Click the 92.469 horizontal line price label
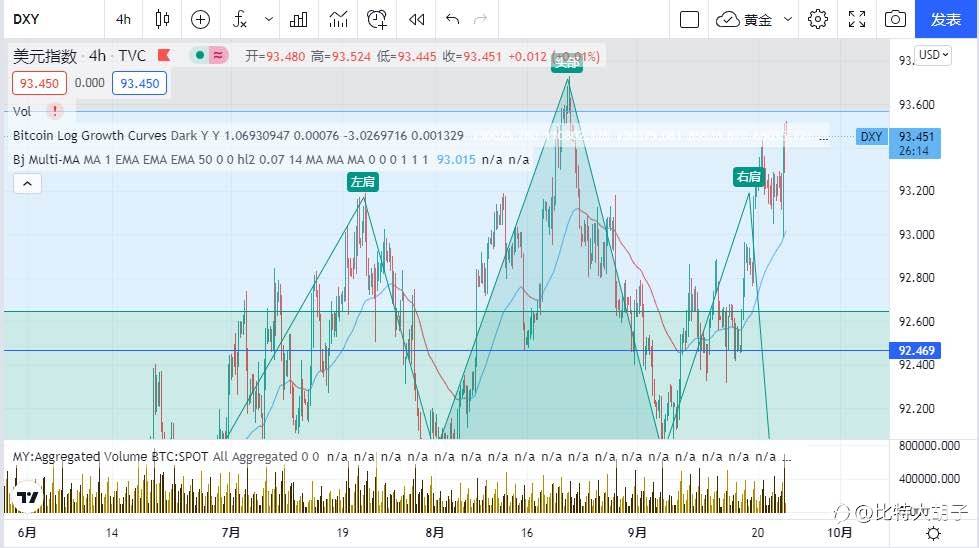The height and width of the screenshot is (548, 979). [915, 351]
